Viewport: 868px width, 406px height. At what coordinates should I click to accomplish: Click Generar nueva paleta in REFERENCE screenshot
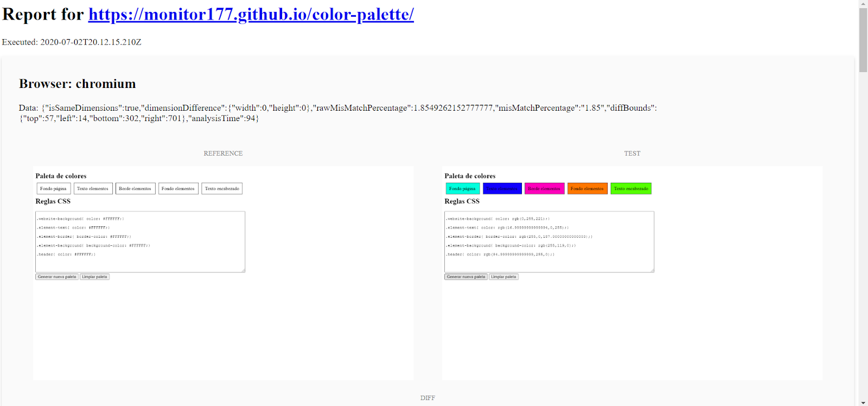(57, 277)
